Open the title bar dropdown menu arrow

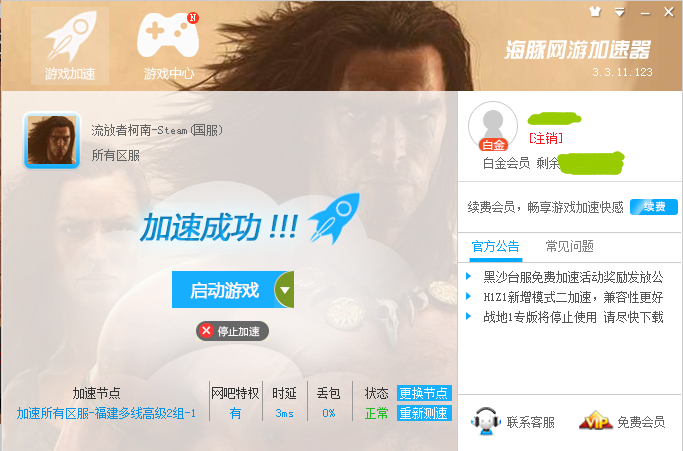(x=619, y=12)
